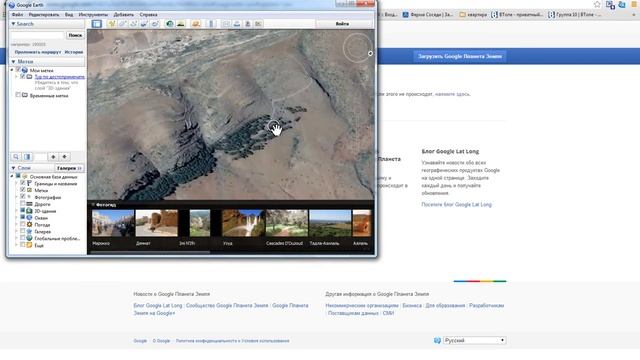Screen dimensions: 640x360
Task: Click the История link in the search panel
Action: tap(73, 52)
